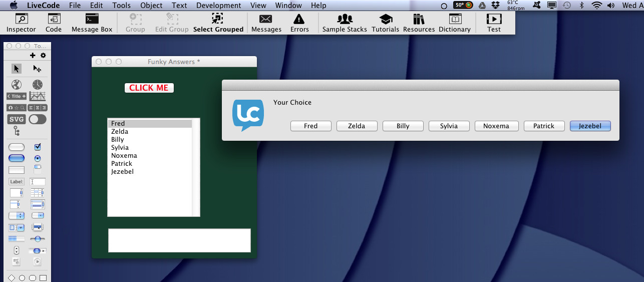
Task: Choose the combo box control in palette
Action: [x=17, y=227]
